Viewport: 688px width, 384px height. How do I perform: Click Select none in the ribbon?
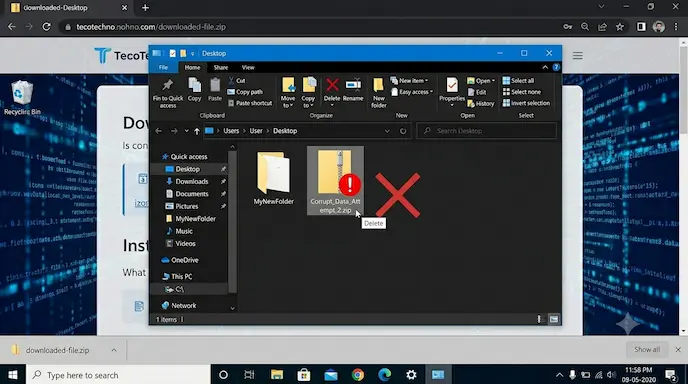click(522, 92)
